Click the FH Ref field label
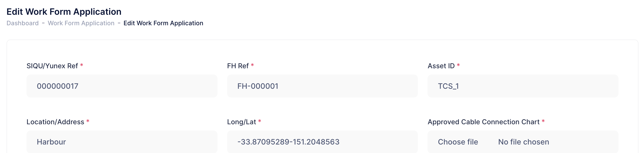 [x=238, y=66]
